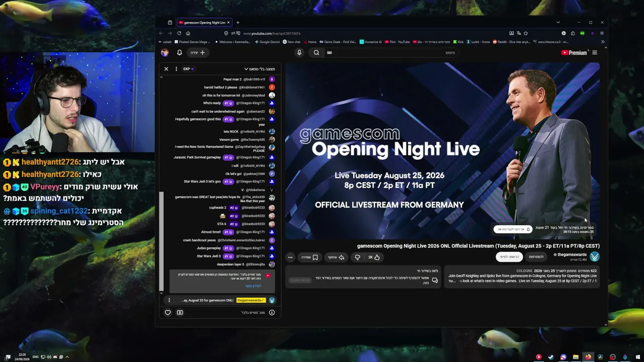The image size is (644, 362).
Task: Click the white subscribe button
Action: tap(509, 257)
